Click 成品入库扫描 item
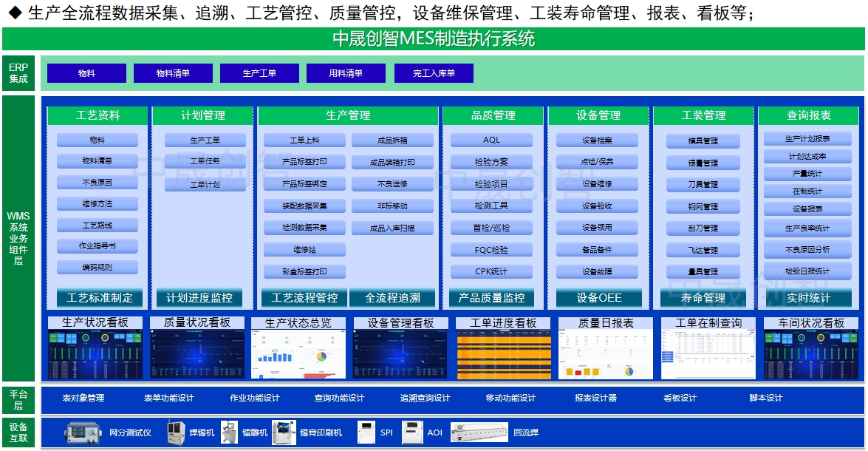Image resolution: width=868 pixels, height=451 pixels. [392, 228]
